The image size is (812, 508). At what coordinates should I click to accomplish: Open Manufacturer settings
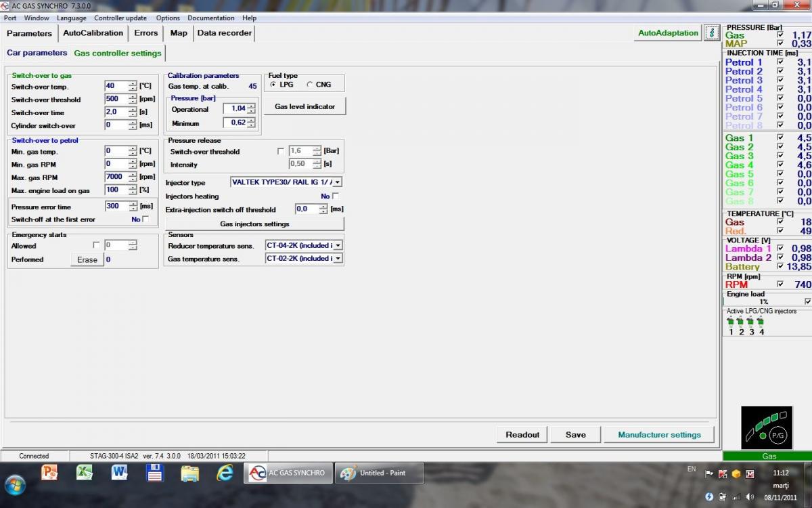pyautogui.click(x=659, y=435)
